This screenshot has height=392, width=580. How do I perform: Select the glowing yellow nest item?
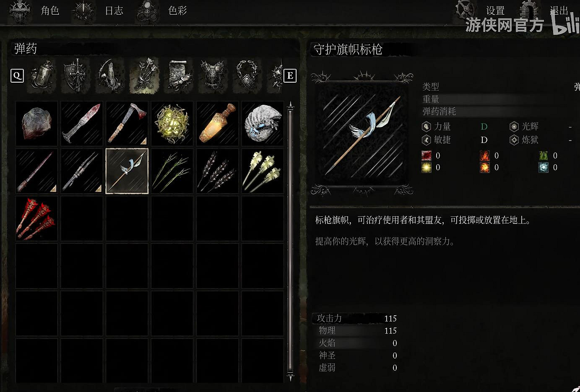(x=172, y=124)
